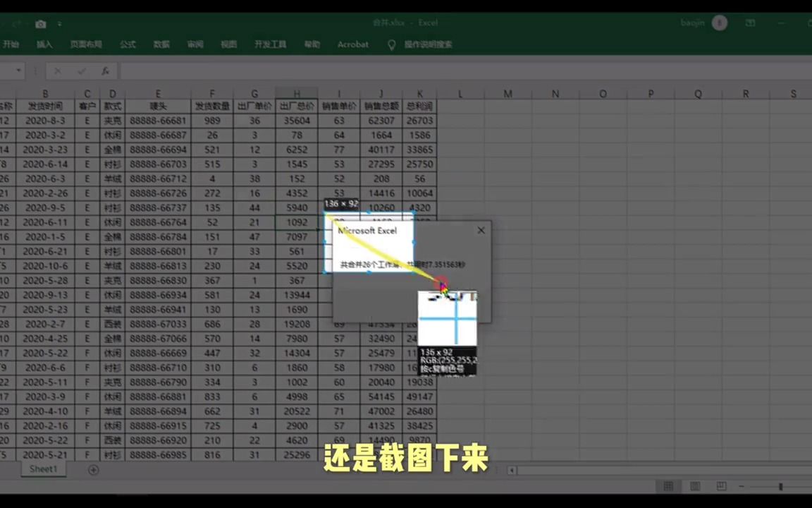
Task: Select the Normal view icon in the status bar
Action: click(x=668, y=486)
